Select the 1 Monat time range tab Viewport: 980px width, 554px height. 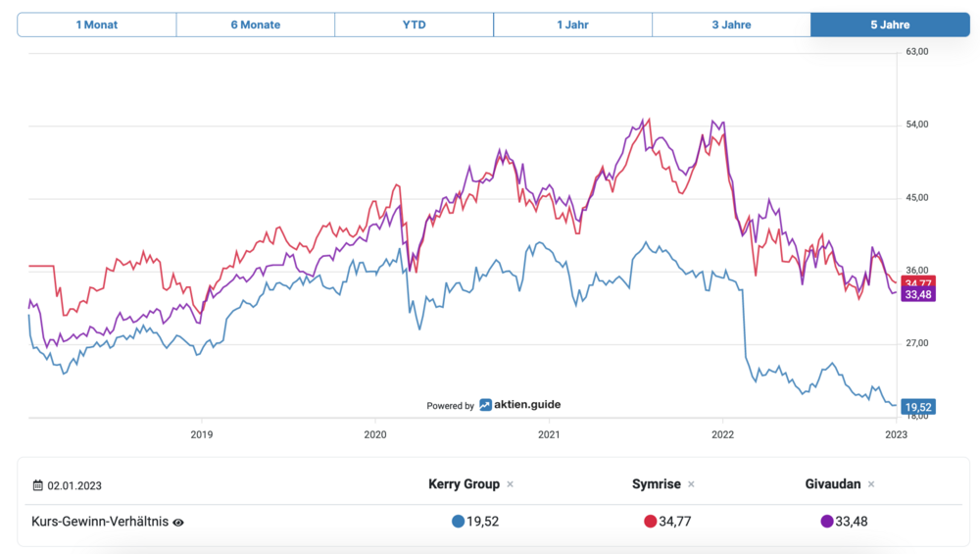pyautogui.click(x=97, y=25)
